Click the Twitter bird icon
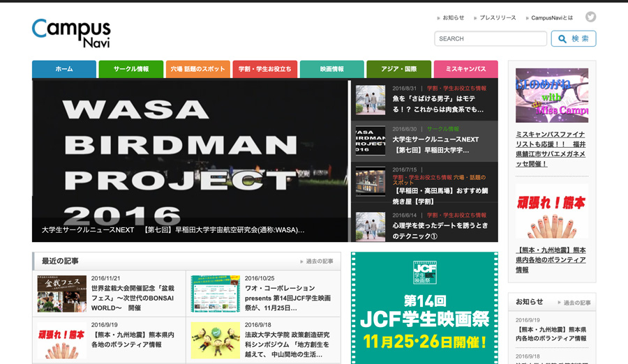This screenshot has height=364, width=628. pyautogui.click(x=590, y=17)
